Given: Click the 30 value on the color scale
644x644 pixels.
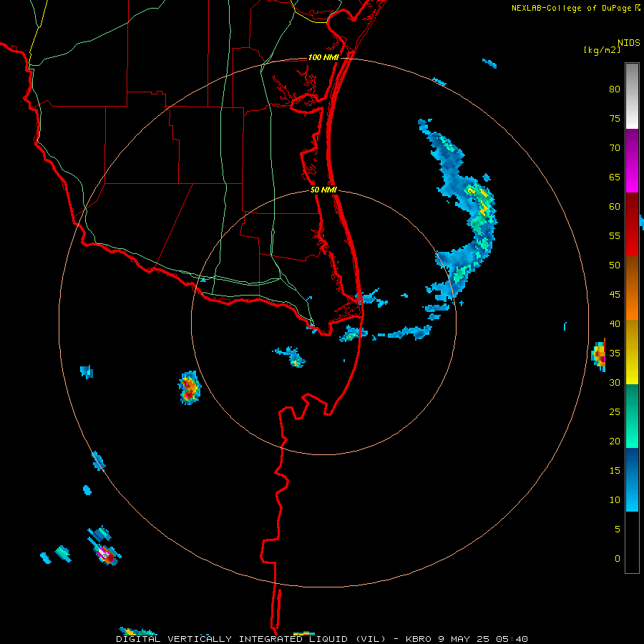Looking at the screenshot, I should click(x=615, y=382).
